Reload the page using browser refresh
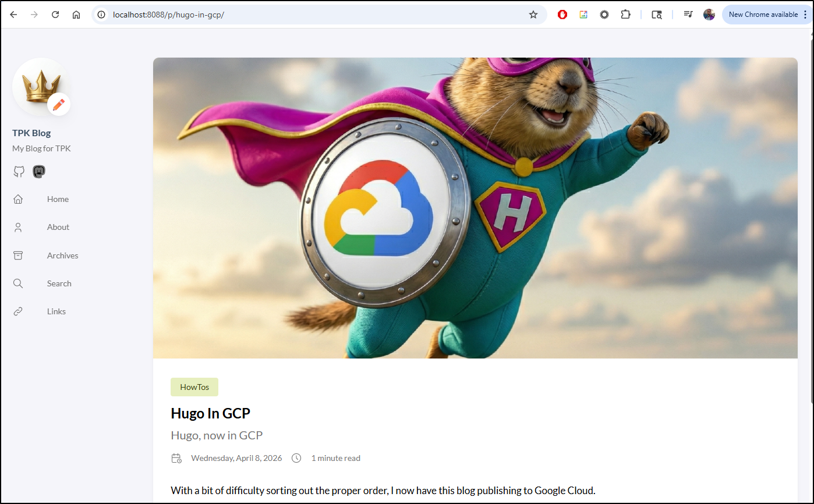The image size is (814, 504). tap(55, 15)
